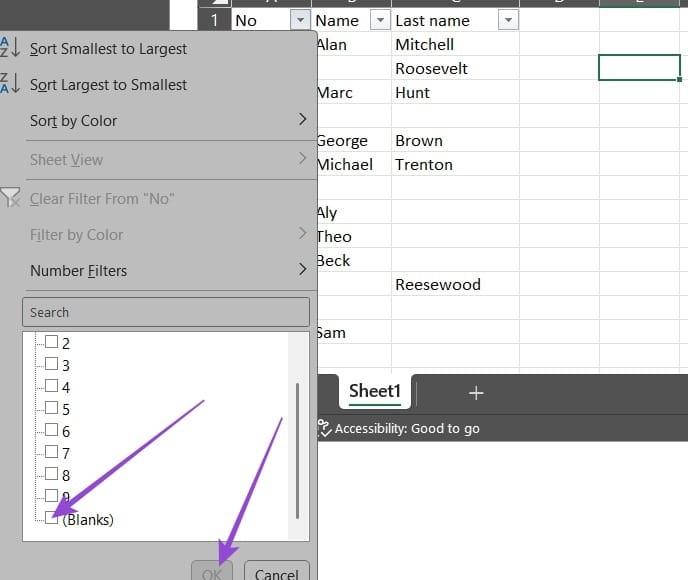Expand Sort by Color submenu arrow
Image resolution: width=688 pixels, height=580 pixels.
pyautogui.click(x=302, y=119)
